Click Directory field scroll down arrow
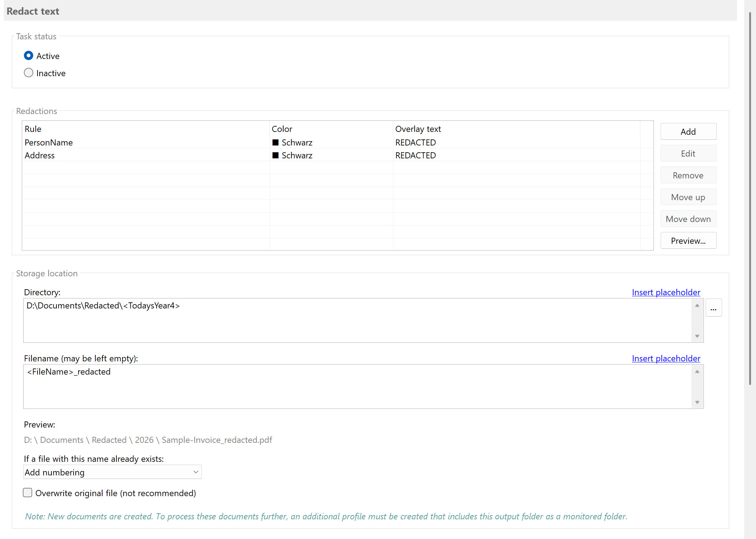Viewport: 756px width, 539px height. 697,336
